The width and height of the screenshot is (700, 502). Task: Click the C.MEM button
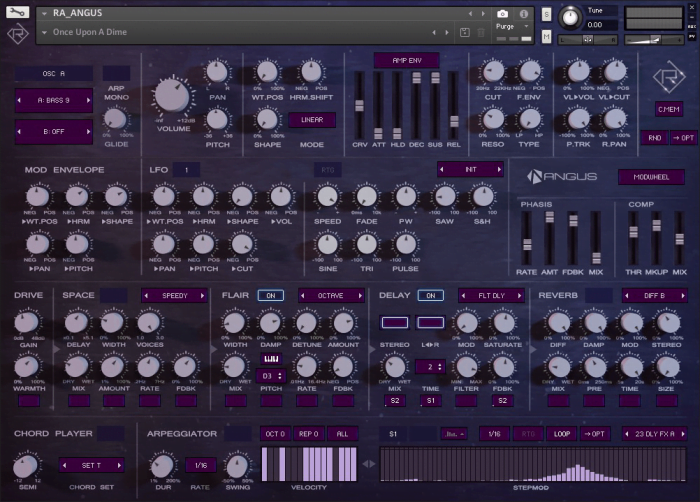(x=669, y=109)
